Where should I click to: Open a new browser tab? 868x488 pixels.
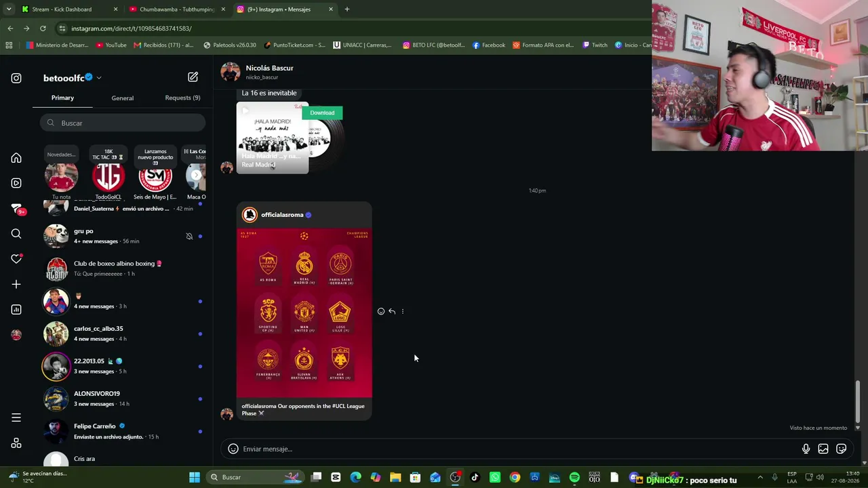tap(347, 9)
